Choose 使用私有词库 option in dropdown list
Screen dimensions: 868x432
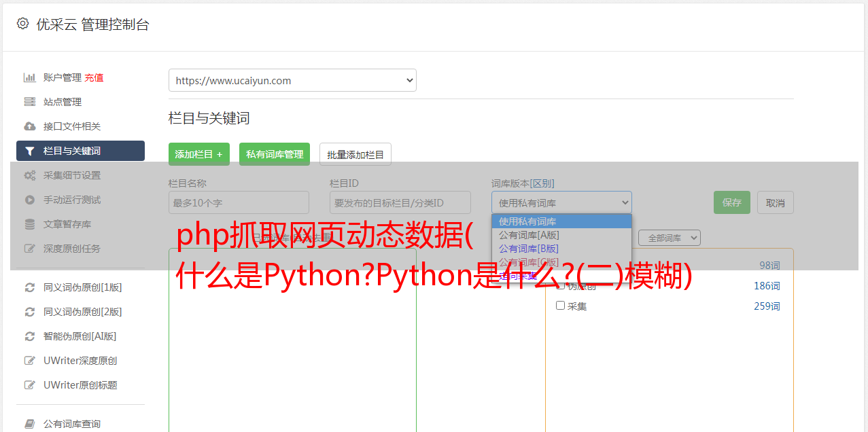[x=561, y=221]
